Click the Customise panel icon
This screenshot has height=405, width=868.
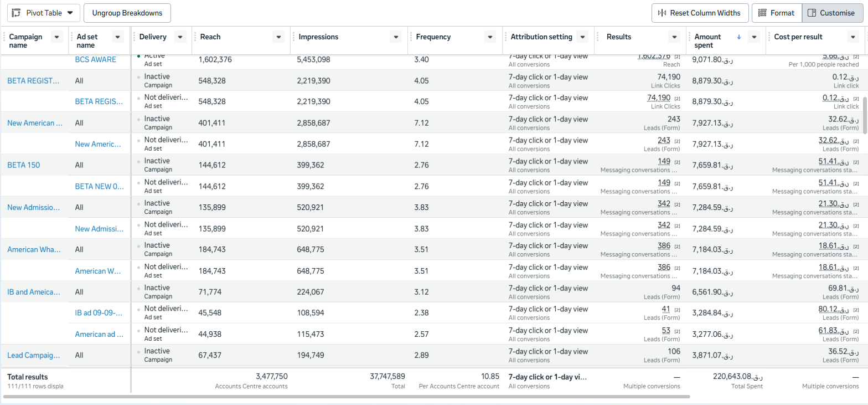tap(812, 13)
